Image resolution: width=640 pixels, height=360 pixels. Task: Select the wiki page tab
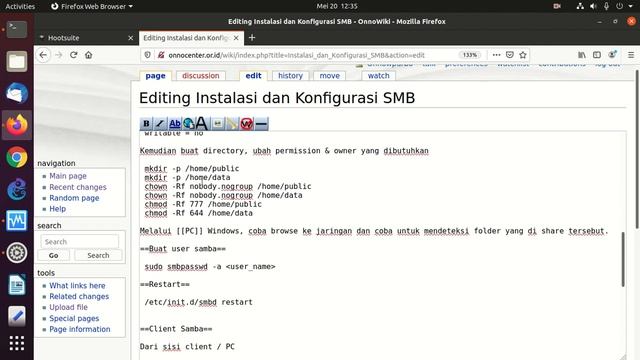tap(155, 76)
